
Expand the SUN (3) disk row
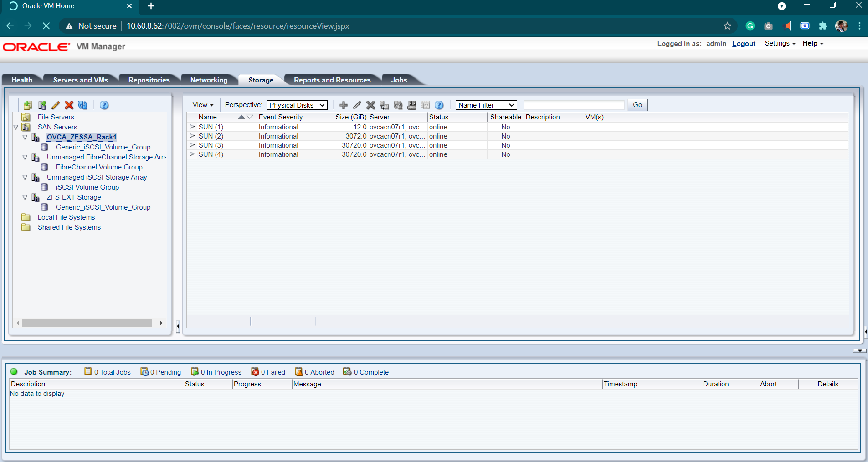pyautogui.click(x=192, y=145)
